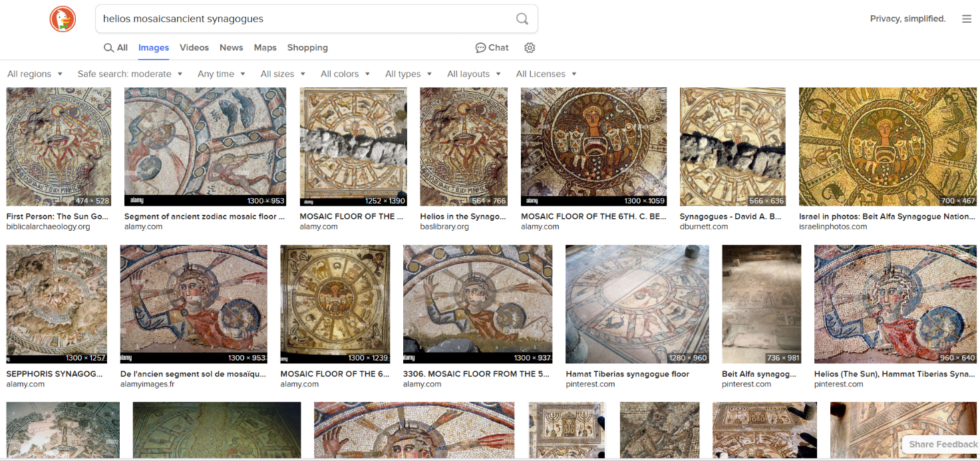980x461 pixels.
Task: Click dburnett.com source link
Action: pyautogui.click(x=704, y=227)
